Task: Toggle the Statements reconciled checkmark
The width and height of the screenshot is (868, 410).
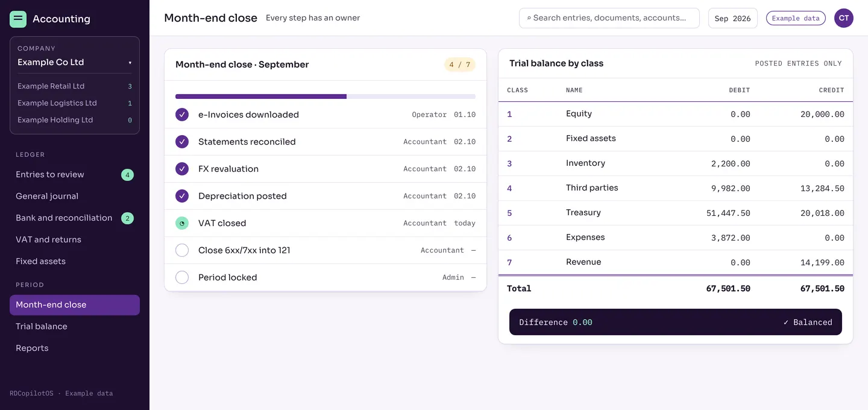Action: click(182, 142)
